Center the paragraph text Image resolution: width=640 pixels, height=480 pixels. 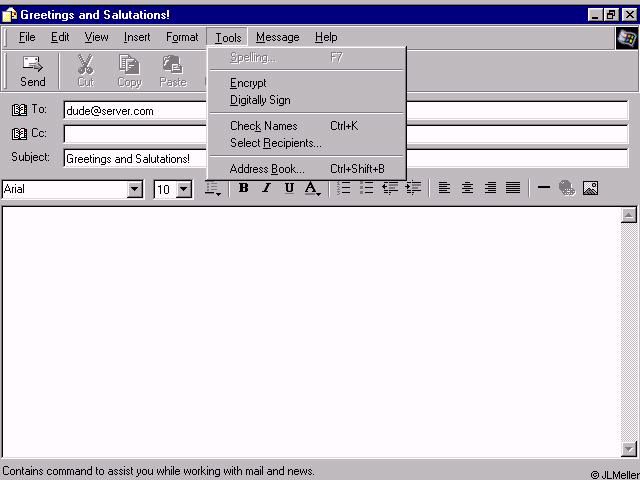pos(467,188)
